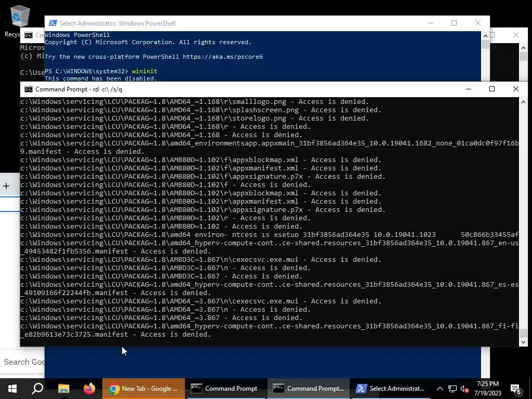Switch to Select Administrator PowerShell taskbar button

coord(391,389)
